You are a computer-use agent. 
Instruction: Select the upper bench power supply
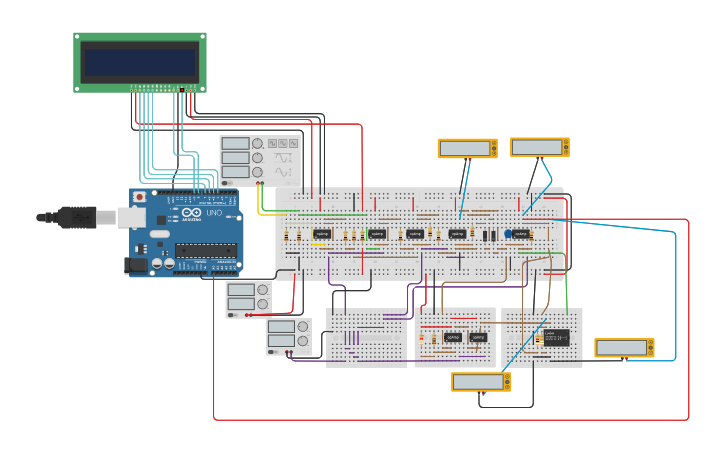[x=248, y=300]
